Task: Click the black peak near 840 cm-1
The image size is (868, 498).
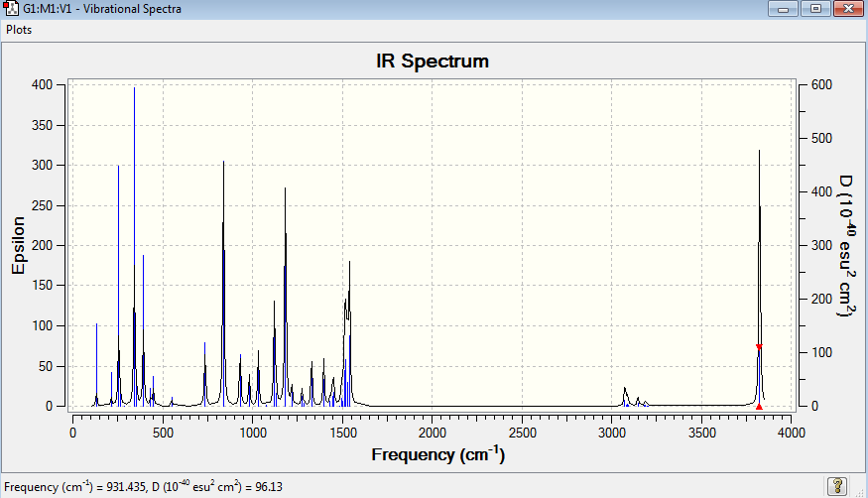Action: [x=223, y=282]
